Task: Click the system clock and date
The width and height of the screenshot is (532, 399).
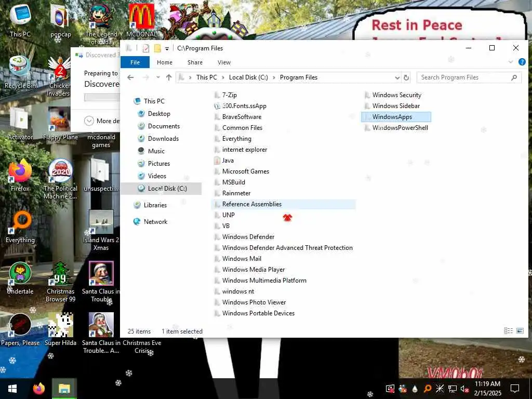Action: tap(487, 389)
